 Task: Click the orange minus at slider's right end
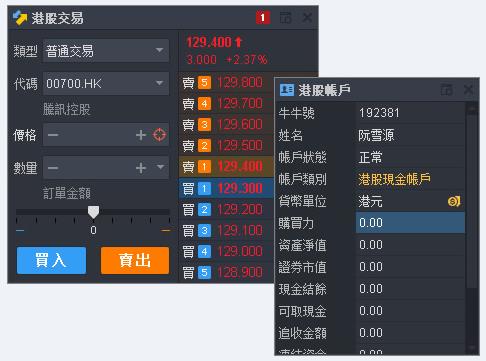pyautogui.click(x=166, y=230)
